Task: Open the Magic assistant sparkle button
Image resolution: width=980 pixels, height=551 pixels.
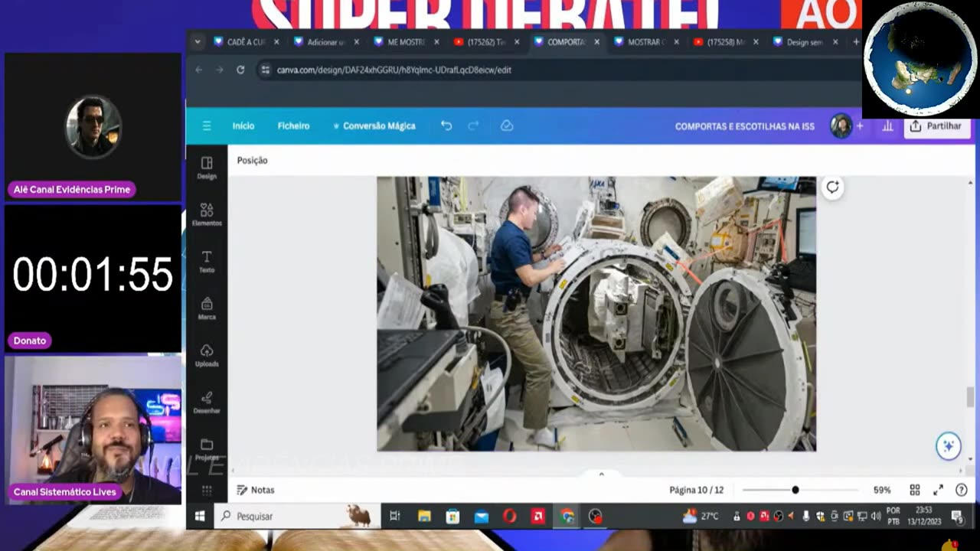Action: pyautogui.click(x=948, y=446)
